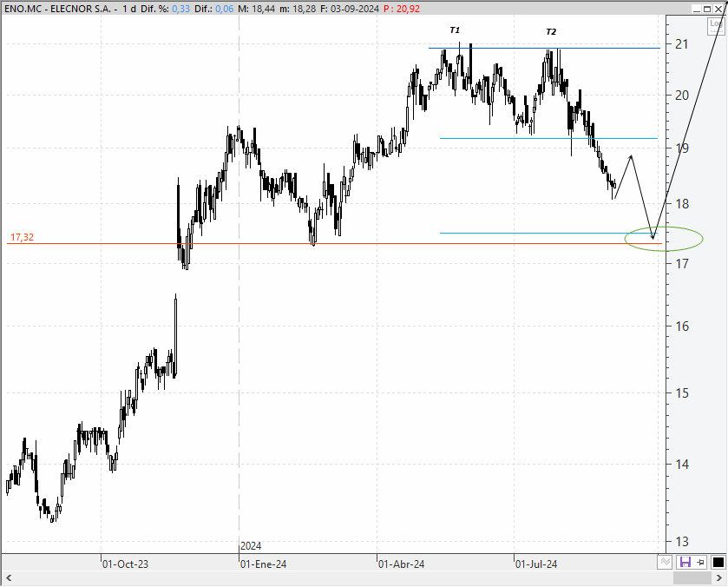The height and width of the screenshot is (587, 728).
Task: Click the 17,32 support level label
Action: pyautogui.click(x=22, y=238)
